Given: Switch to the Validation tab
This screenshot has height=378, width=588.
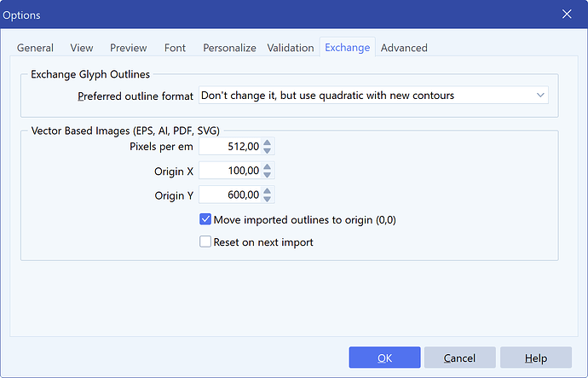Looking at the screenshot, I should [x=291, y=48].
